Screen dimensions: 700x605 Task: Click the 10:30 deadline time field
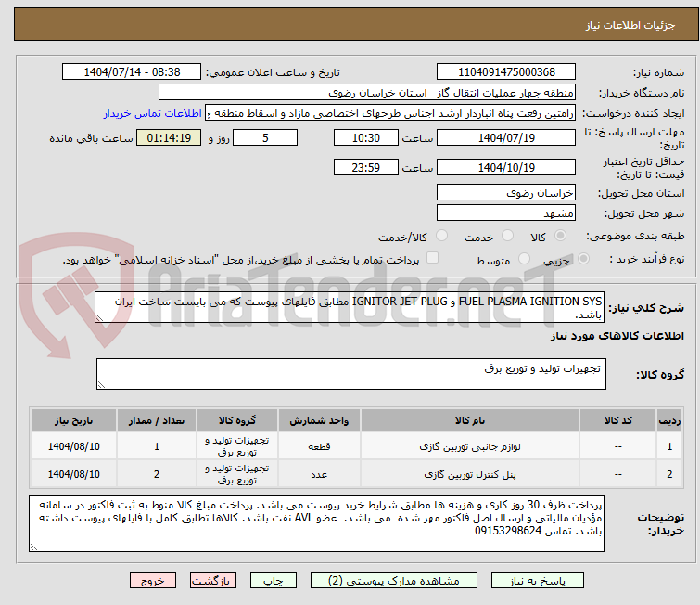point(366,137)
